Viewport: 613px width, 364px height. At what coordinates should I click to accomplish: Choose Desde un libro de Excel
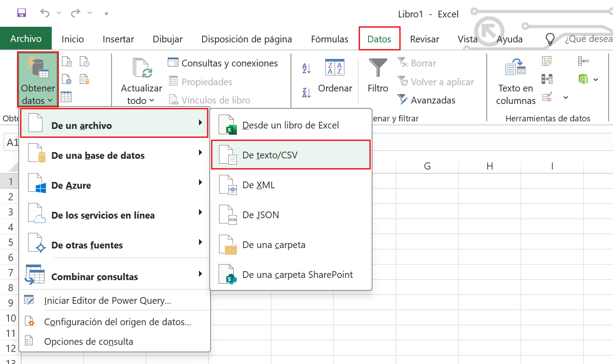[x=290, y=125]
